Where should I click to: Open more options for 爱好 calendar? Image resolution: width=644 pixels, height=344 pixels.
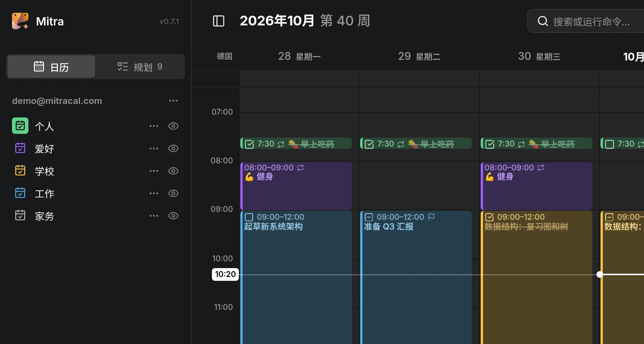(x=154, y=148)
